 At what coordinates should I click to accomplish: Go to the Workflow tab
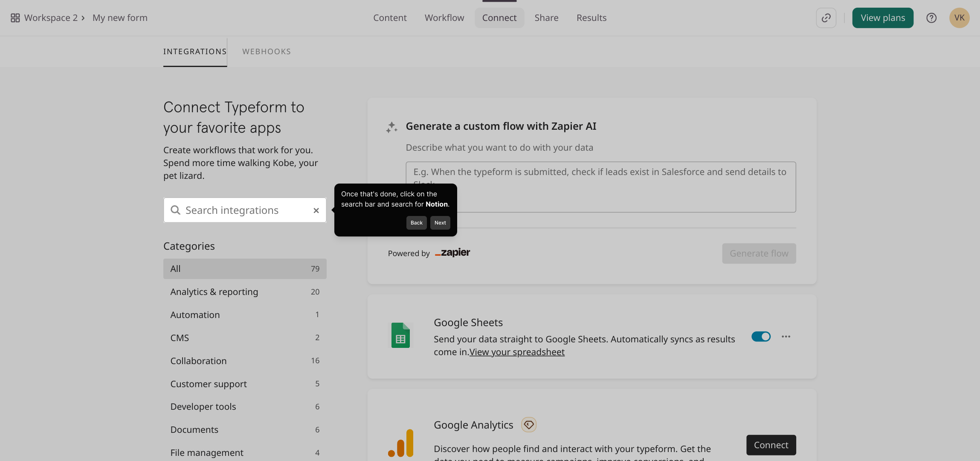coord(444,18)
